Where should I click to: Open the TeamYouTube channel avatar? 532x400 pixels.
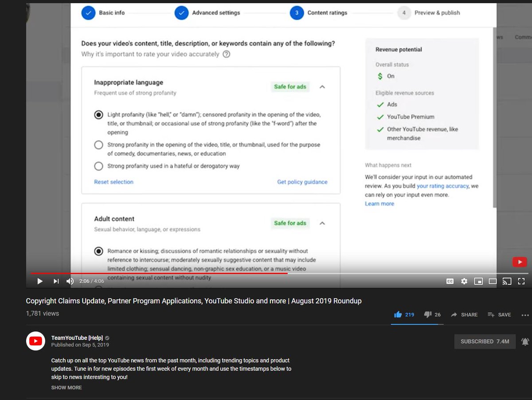[35, 341]
